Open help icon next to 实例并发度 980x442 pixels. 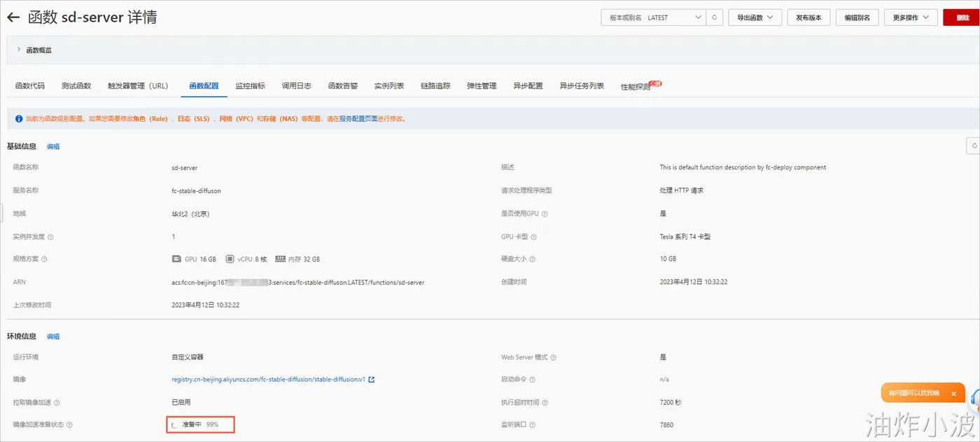(50, 237)
